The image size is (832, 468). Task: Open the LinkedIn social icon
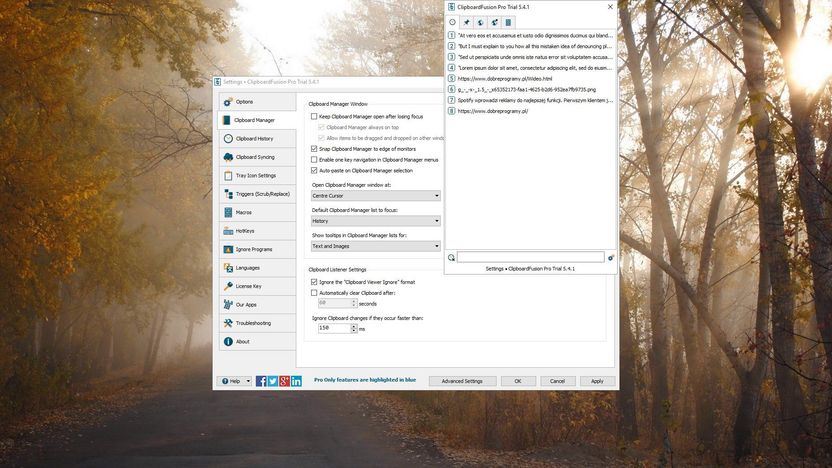point(296,381)
